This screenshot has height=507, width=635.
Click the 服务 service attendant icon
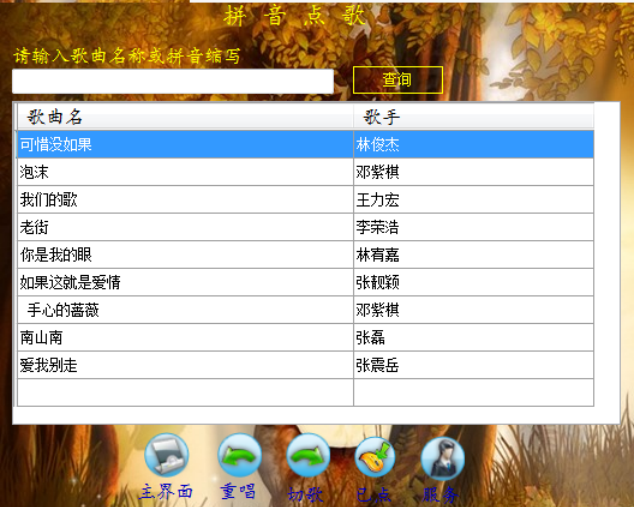[x=443, y=458]
